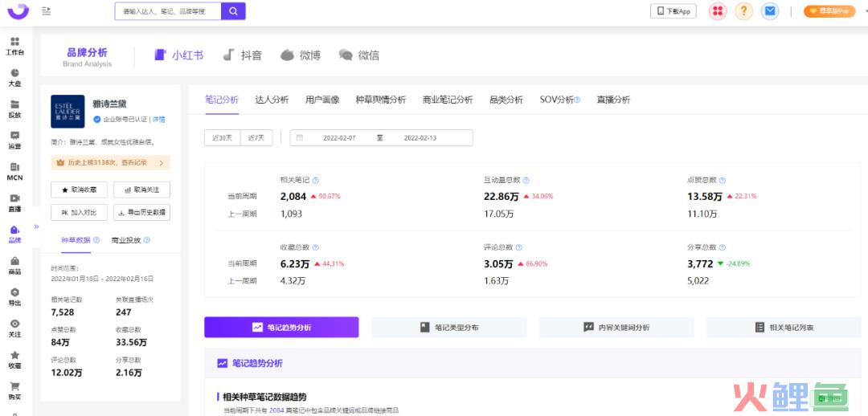Click help icon next to 相关笔记
This screenshot has height=416, width=868.
point(316,181)
